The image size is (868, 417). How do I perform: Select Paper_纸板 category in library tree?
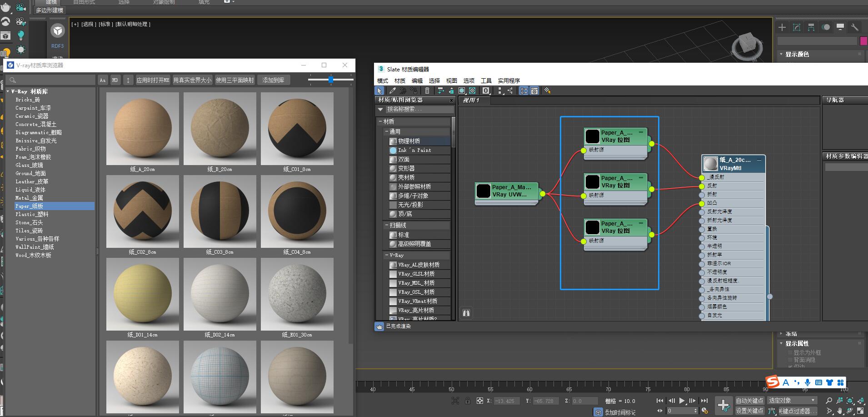[54, 206]
